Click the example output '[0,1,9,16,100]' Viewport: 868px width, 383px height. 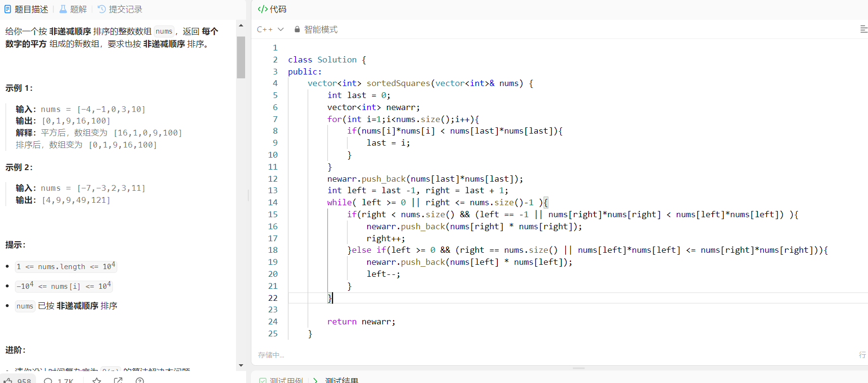pyautogui.click(x=76, y=121)
